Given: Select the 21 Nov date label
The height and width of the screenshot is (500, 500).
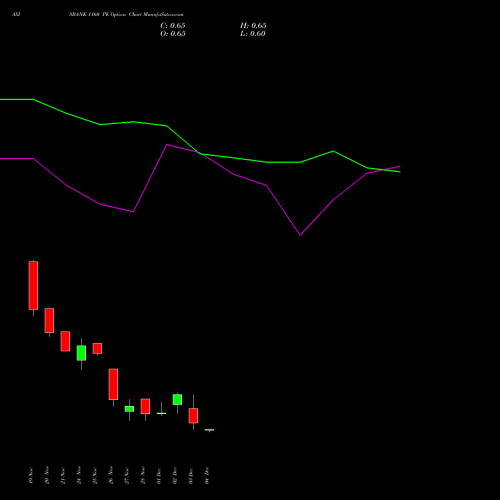Looking at the screenshot, I should pyautogui.click(x=63, y=476).
